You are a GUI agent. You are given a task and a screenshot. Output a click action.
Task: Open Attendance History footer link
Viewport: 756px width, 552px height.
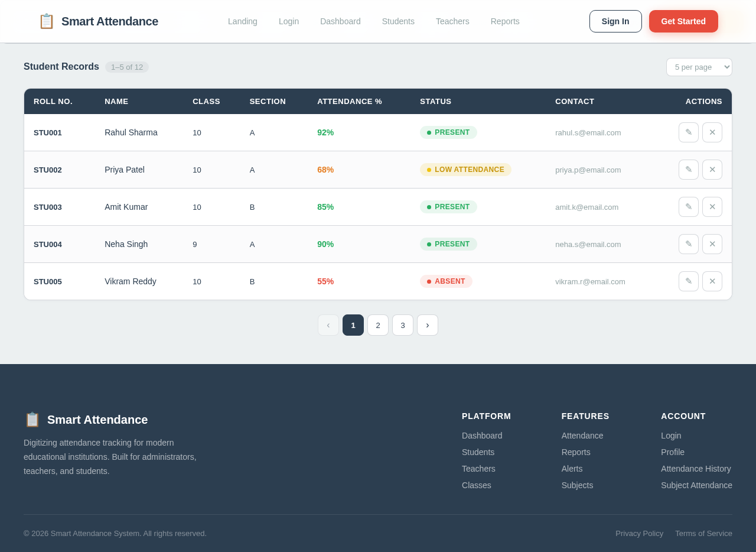(696, 469)
